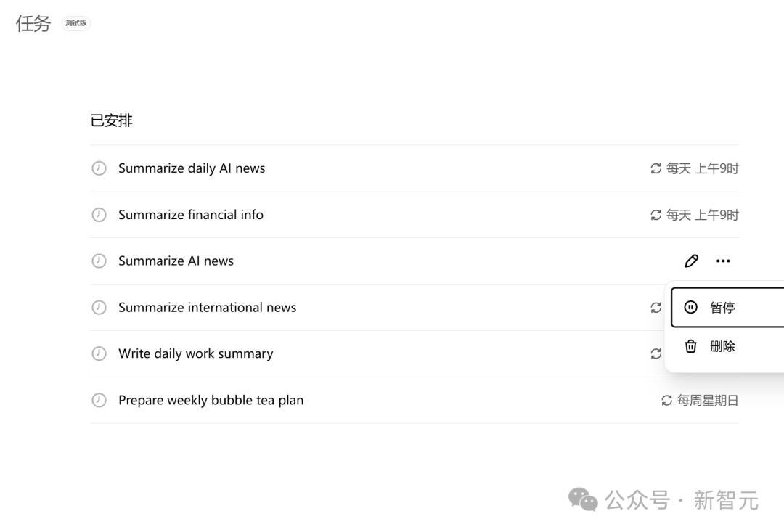Select 暂停 (pause) from the context menu
The width and height of the screenshot is (784, 532).
pos(722,308)
